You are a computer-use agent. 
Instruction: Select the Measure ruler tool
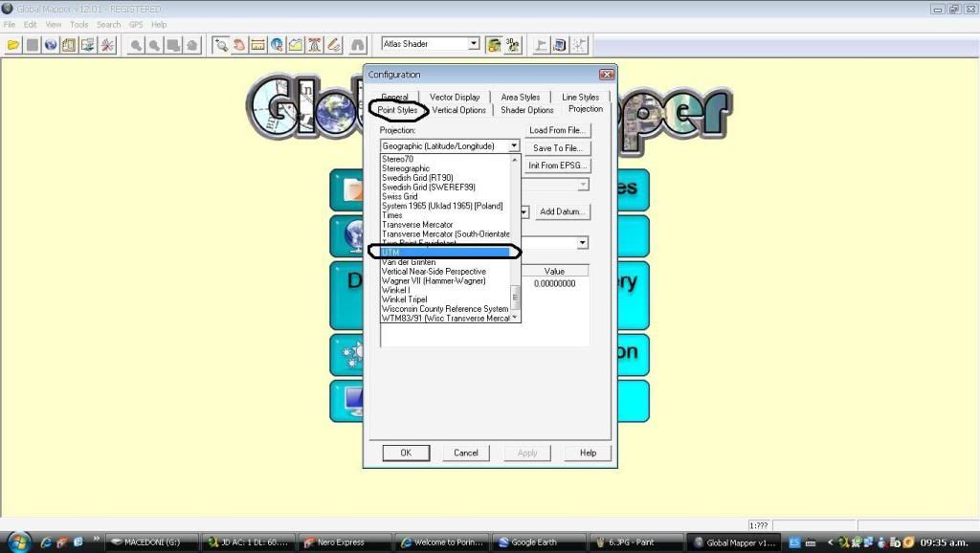257,45
